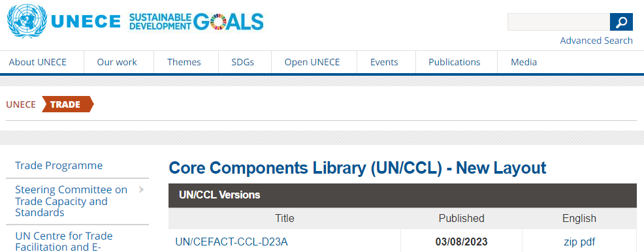This screenshot has width=644, height=252.
Task: Open the Sustainable Development Goals logo
Action: tap(197, 22)
